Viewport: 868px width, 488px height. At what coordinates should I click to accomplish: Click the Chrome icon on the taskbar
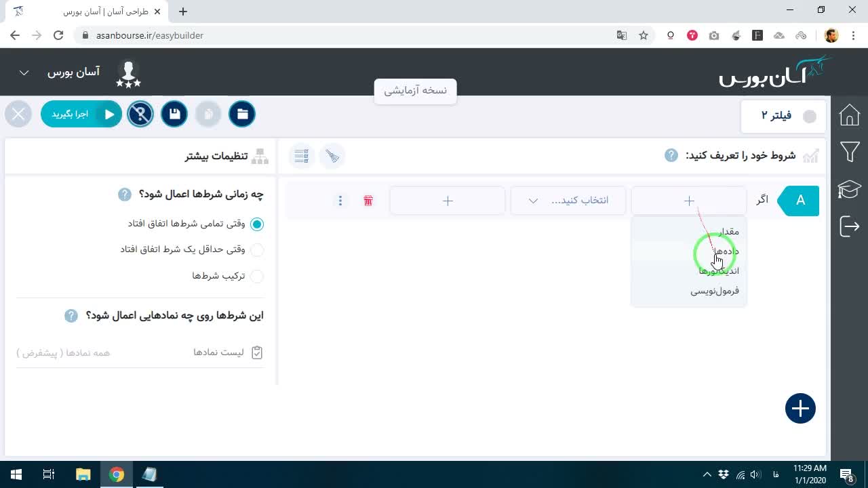pos(117,474)
